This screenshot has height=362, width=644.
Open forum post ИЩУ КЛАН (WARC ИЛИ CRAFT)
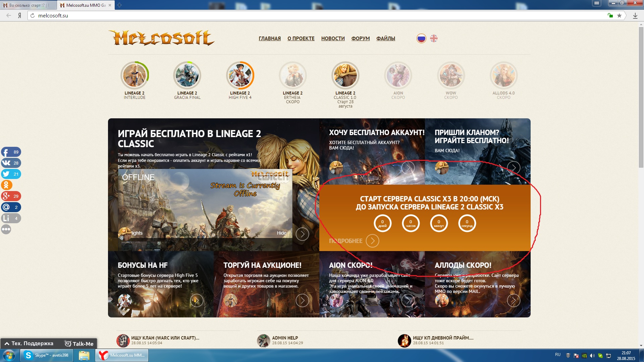tap(165, 338)
